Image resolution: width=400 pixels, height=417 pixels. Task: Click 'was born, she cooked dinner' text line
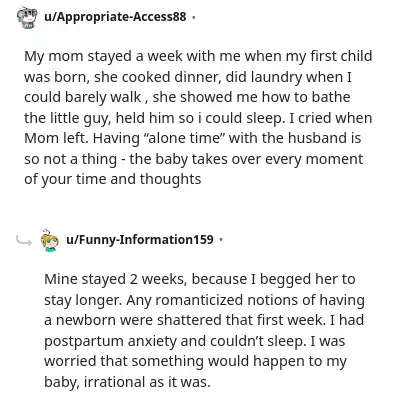(x=188, y=77)
